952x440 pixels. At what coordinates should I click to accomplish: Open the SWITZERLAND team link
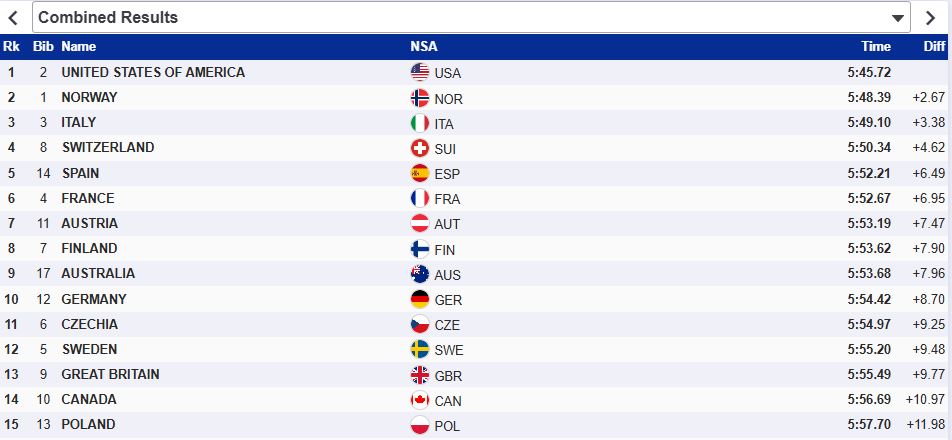coord(108,147)
